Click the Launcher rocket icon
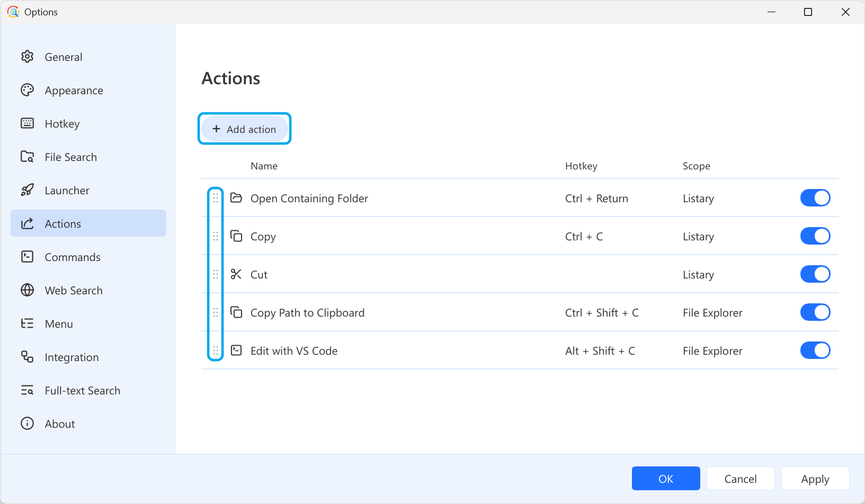 tap(27, 190)
